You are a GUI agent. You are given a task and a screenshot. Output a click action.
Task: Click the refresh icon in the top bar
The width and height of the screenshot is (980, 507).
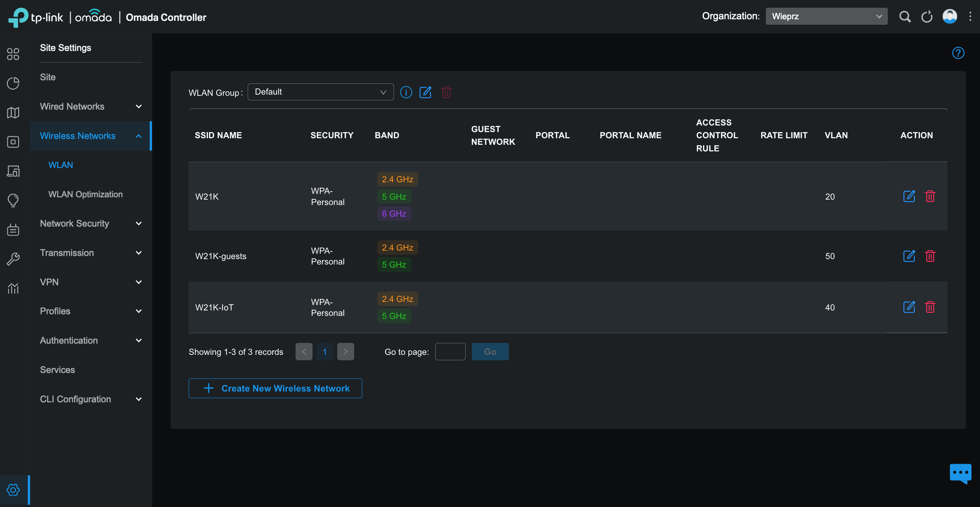927,17
